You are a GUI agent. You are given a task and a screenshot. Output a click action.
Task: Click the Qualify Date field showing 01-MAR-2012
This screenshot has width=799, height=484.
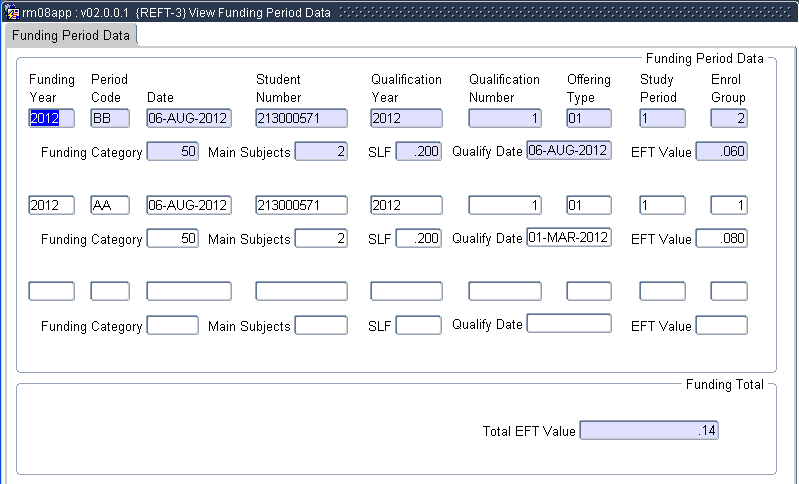(568, 238)
